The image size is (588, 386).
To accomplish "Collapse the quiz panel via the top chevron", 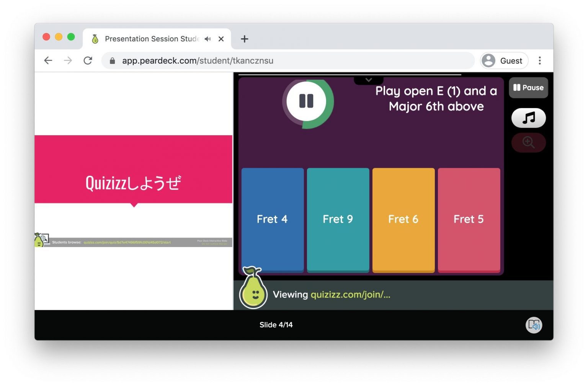I will point(368,80).
